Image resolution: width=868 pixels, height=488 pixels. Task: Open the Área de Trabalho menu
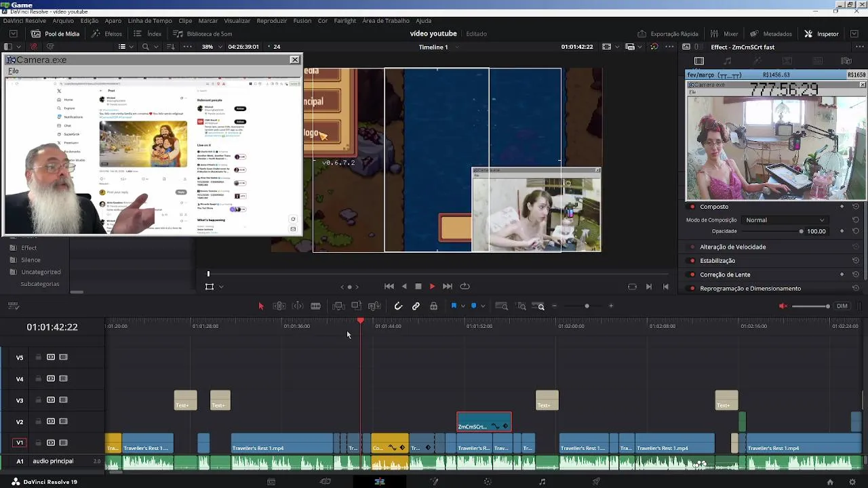point(386,21)
